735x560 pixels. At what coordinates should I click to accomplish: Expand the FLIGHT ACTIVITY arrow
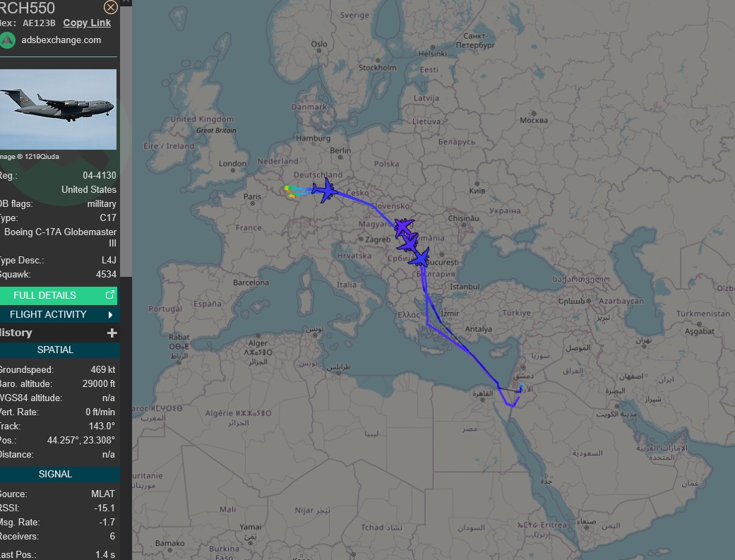110,314
